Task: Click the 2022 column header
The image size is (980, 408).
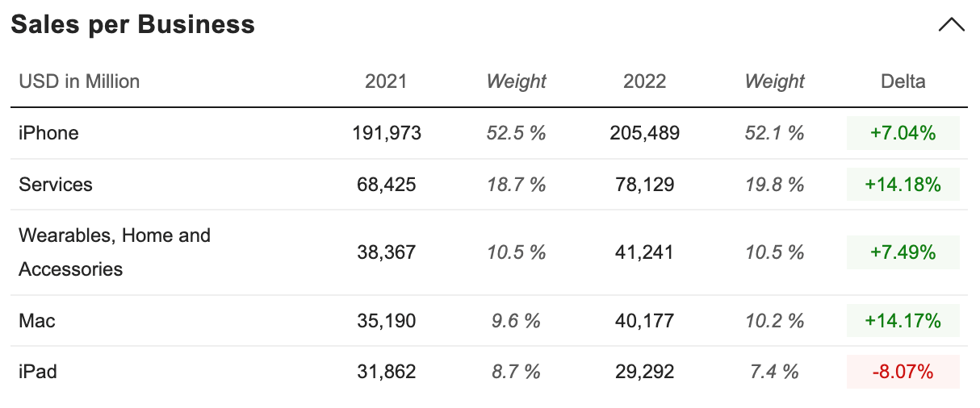Action: click(644, 81)
